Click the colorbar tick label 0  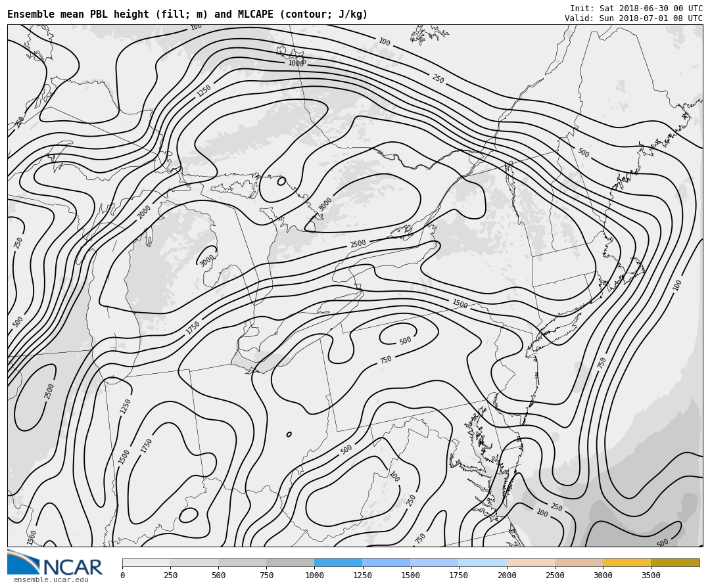pyautogui.click(x=122, y=576)
